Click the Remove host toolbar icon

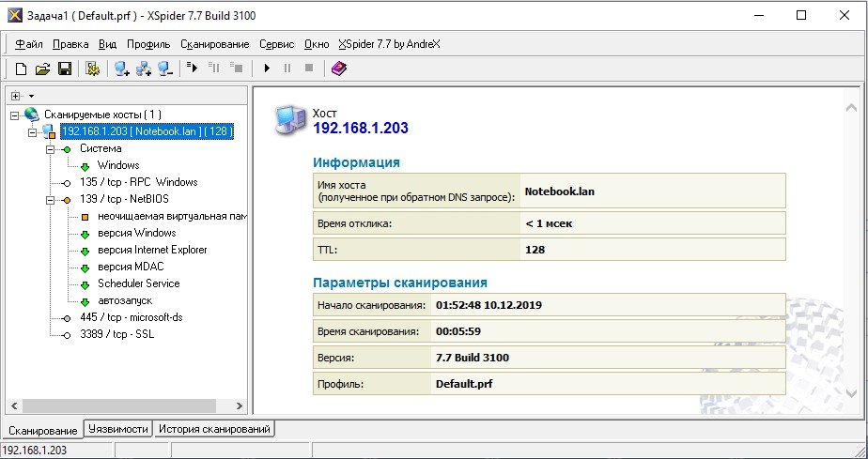(x=165, y=69)
